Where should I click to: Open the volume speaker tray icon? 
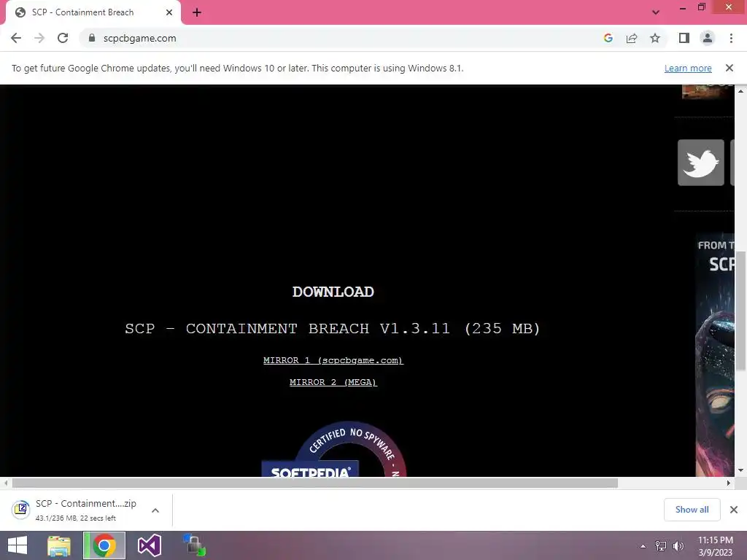click(x=678, y=546)
